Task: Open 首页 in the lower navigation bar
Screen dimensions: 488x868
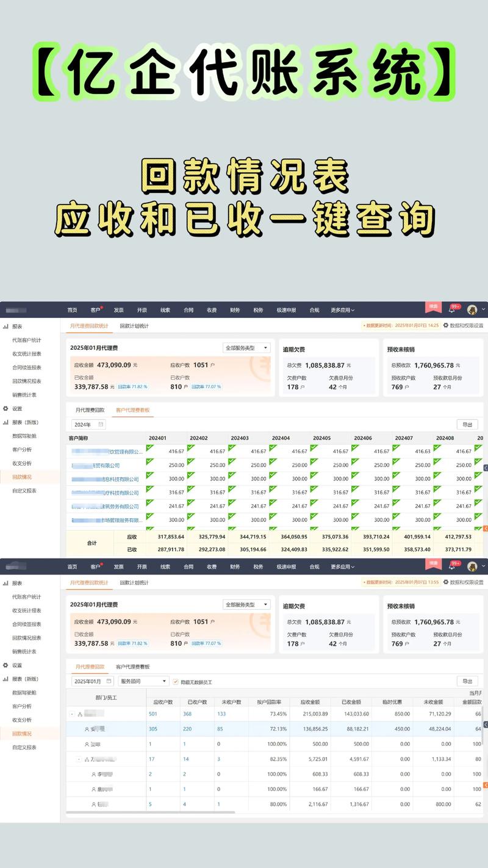Action: click(72, 566)
